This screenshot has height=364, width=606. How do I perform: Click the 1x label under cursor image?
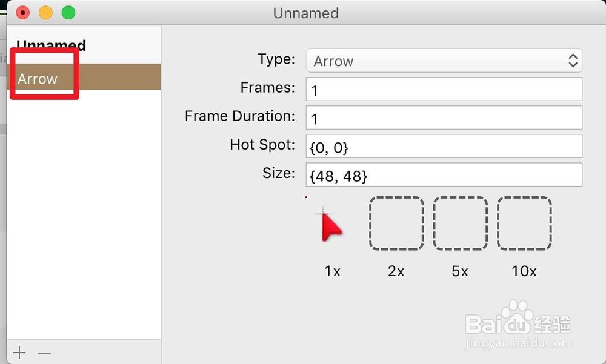coord(332,271)
